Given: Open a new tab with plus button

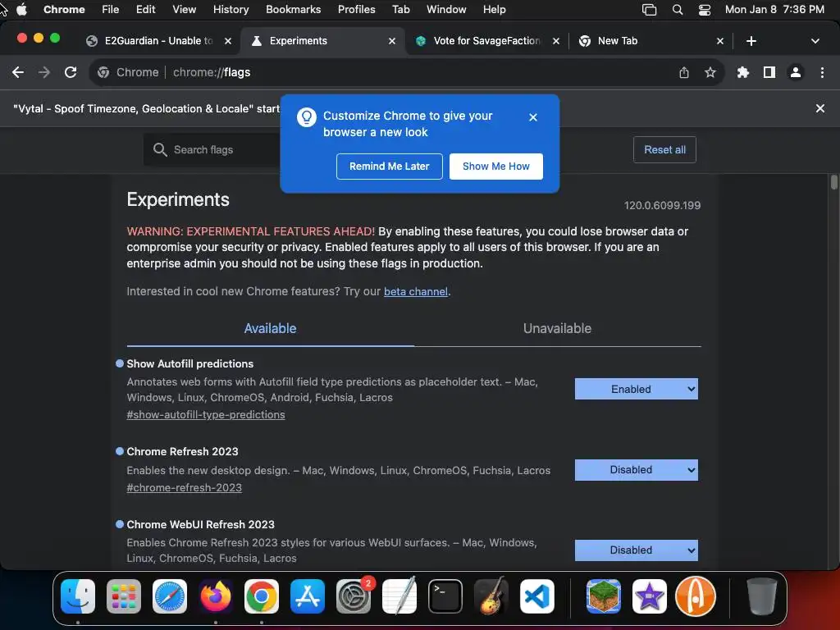Looking at the screenshot, I should click(751, 41).
